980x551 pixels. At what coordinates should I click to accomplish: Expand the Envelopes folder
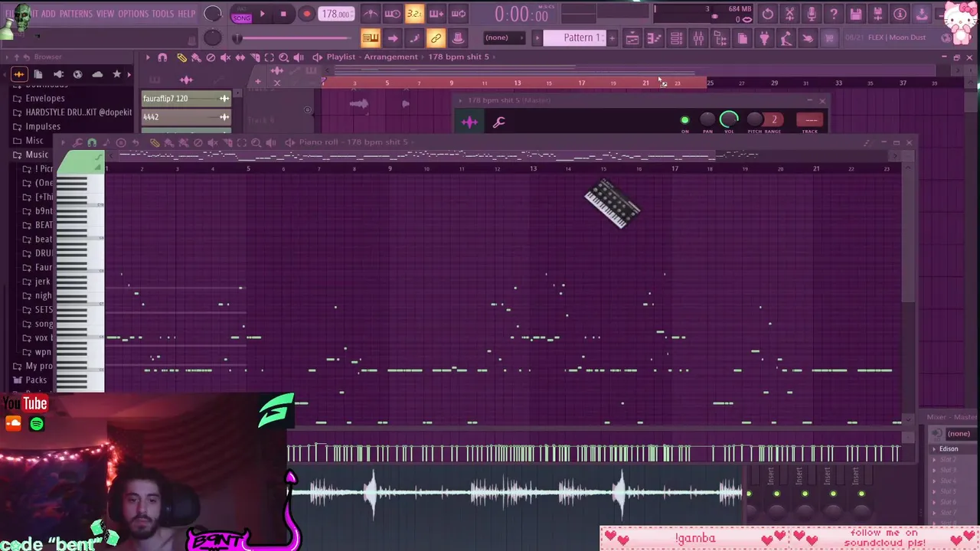point(44,98)
